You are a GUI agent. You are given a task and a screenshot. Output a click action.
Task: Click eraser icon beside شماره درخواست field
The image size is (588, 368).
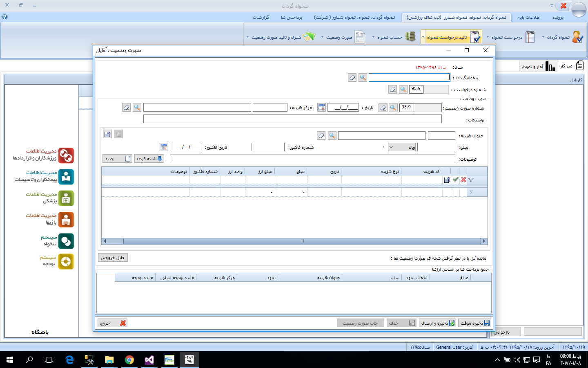click(392, 90)
